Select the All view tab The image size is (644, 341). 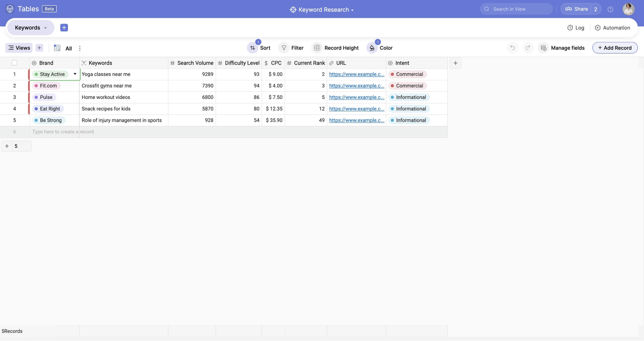(x=68, y=48)
